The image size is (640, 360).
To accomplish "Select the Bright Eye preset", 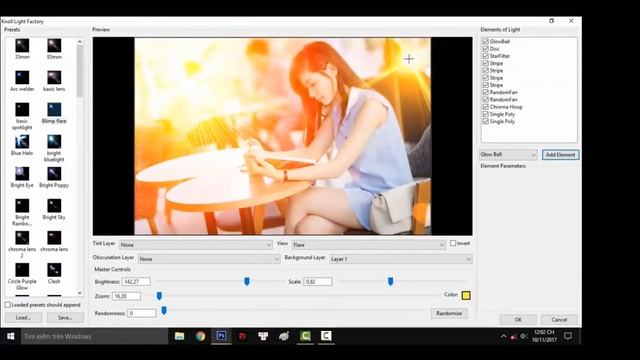I will 22,177.
